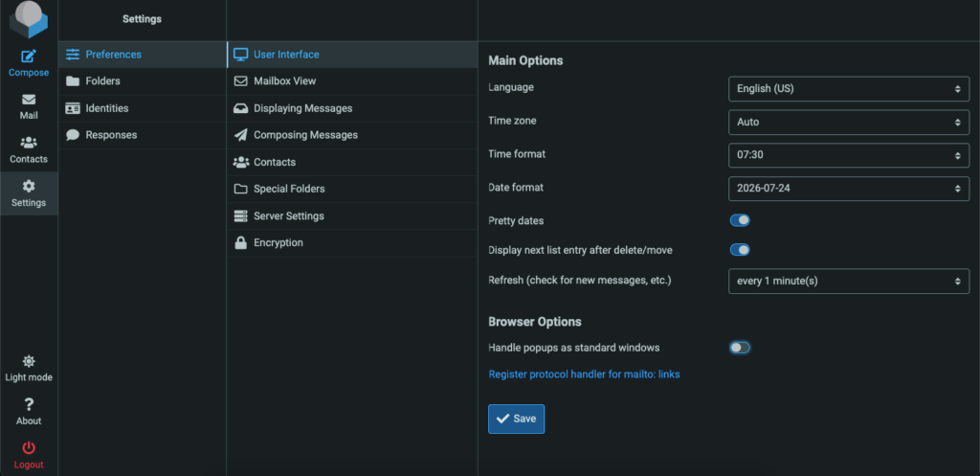The width and height of the screenshot is (980, 476).
Task: Open the Language dropdown
Action: pyautogui.click(x=849, y=89)
